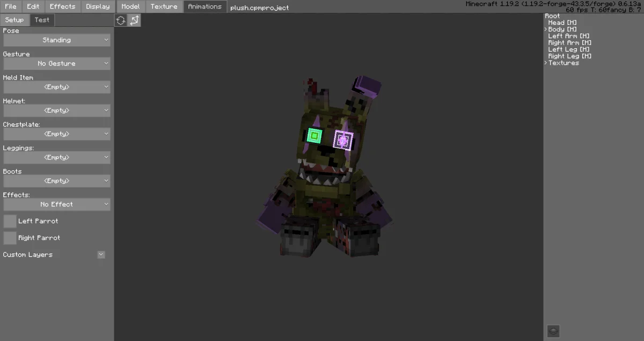Switch to the Test sub-tab
Image resolution: width=644 pixels, height=341 pixels.
coord(42,20)
